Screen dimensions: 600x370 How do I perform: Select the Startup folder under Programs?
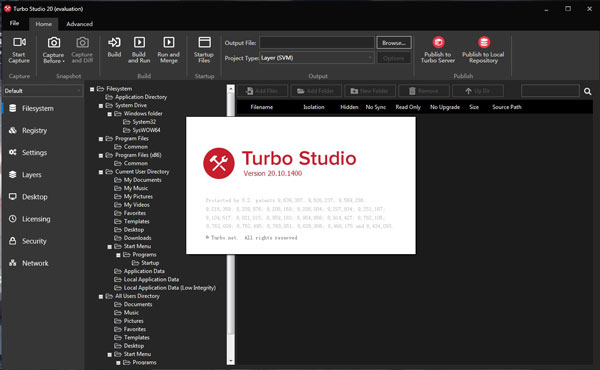(150, 263)
